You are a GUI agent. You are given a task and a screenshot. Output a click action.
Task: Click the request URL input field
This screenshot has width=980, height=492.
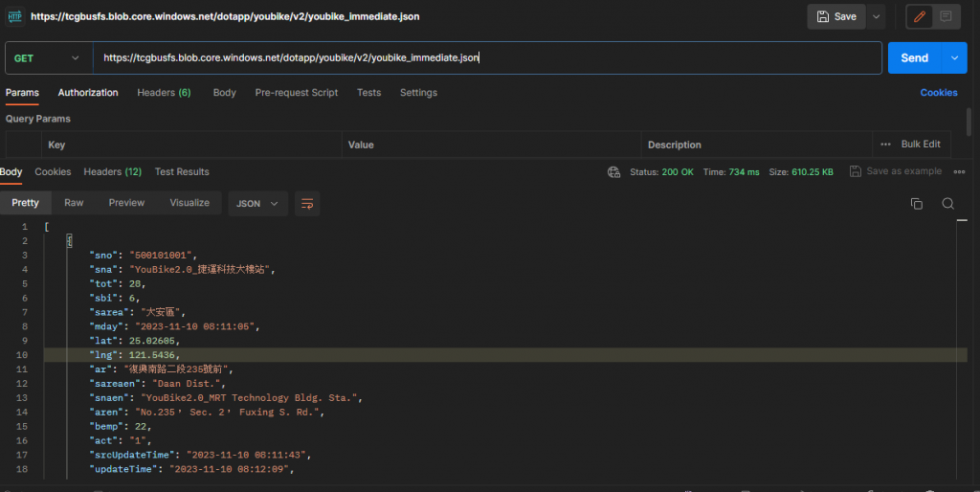pyautogui.click(x=487, y=58)
